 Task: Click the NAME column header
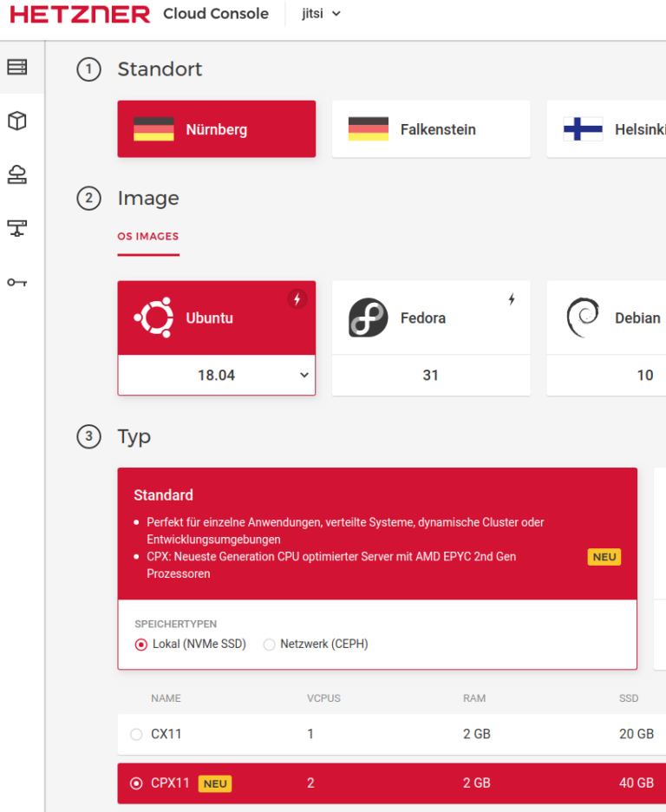(166, 698)
